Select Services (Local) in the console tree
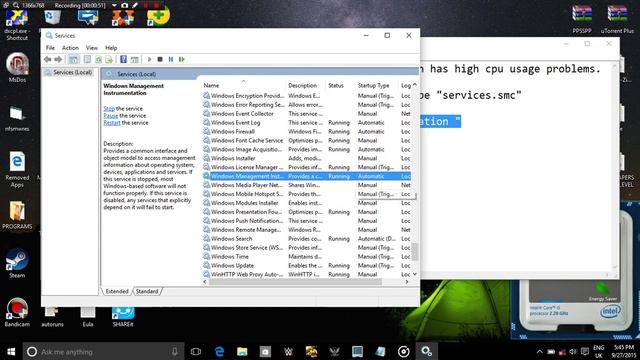640x360 pixels. click(72, 72)
